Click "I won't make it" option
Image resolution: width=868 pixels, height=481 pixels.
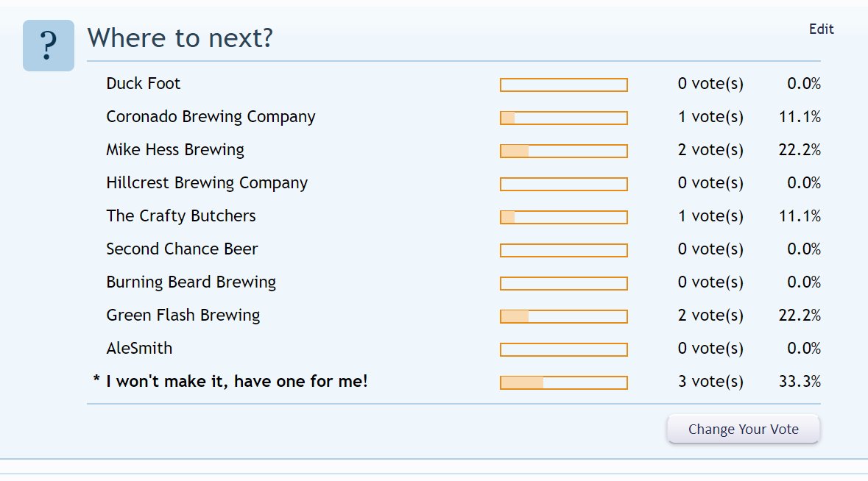(x=236, y=382)
